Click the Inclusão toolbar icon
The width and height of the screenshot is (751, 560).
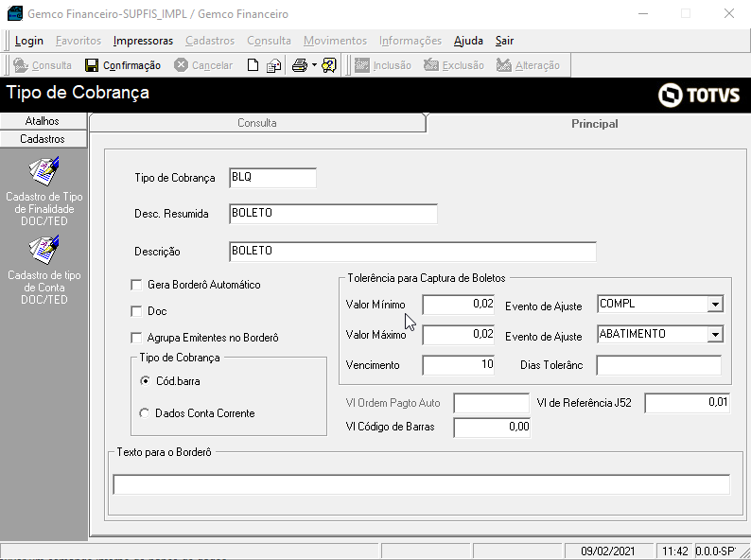point(362,65)
